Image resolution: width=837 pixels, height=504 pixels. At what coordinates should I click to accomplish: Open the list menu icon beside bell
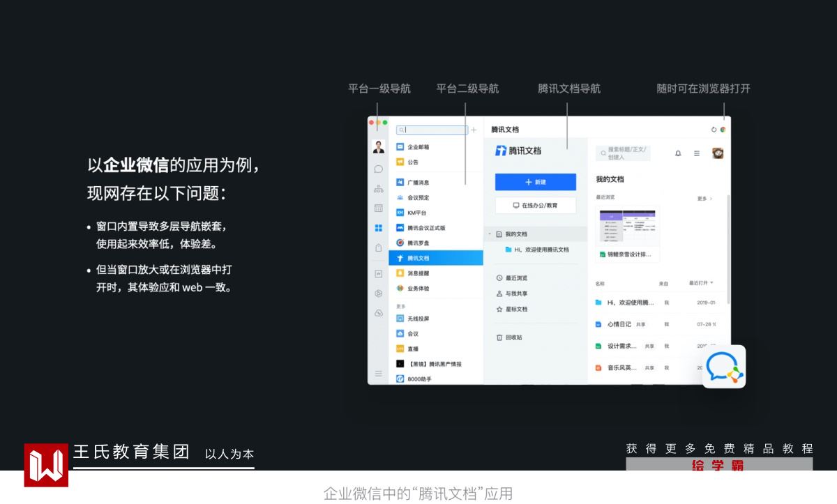coord(697,153)
